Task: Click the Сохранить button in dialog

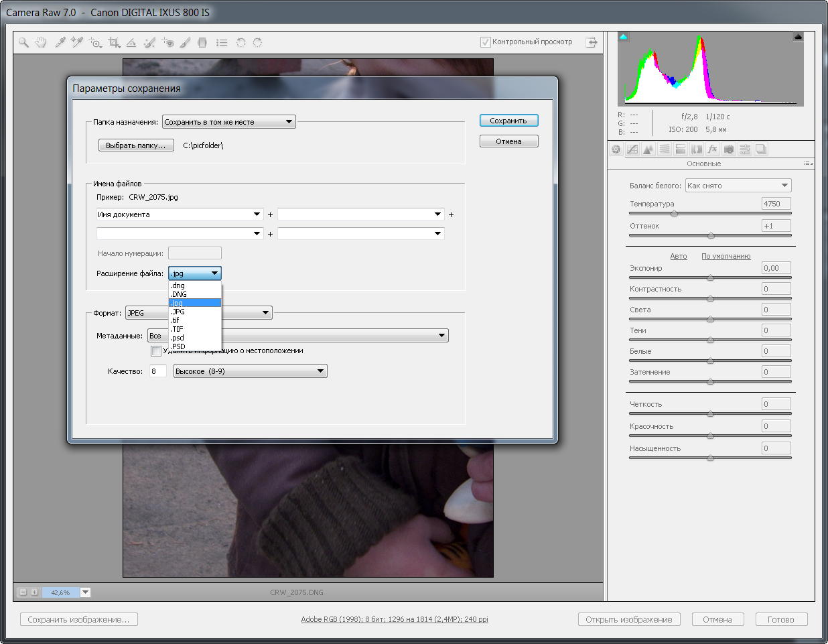Action: (x=508, y=121)
